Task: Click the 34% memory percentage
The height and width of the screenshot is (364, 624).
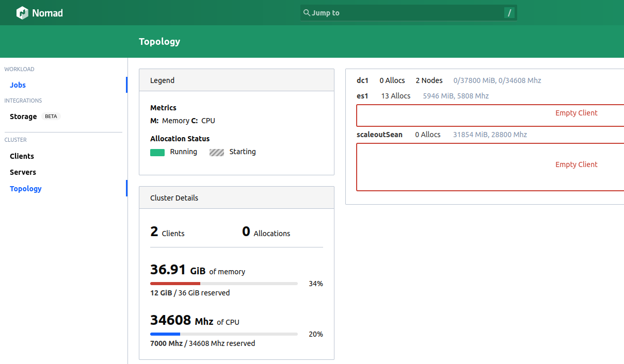Action: [x=316, y=284]
